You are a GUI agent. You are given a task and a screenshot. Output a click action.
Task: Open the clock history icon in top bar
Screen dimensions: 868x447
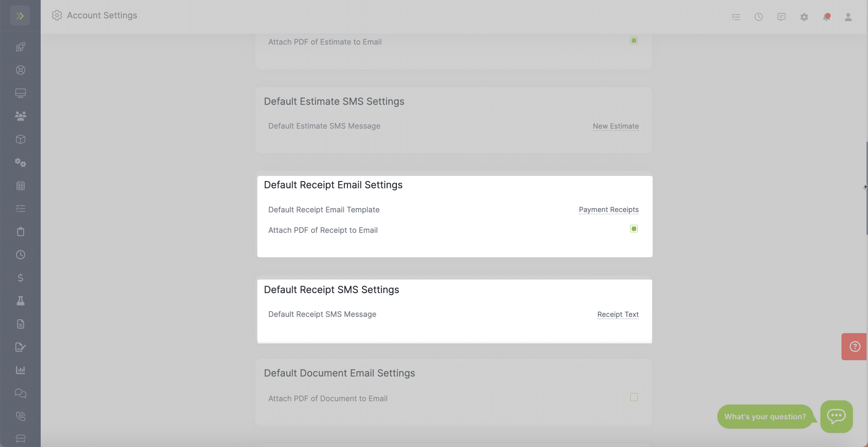[758, 17]
